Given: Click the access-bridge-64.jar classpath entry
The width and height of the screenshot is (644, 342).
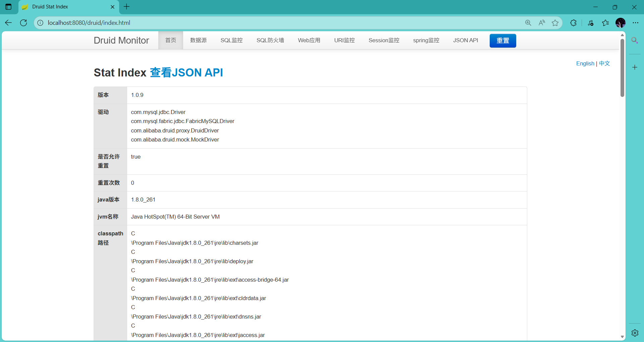Looking at the screenshot, I should tap(210, 280).
